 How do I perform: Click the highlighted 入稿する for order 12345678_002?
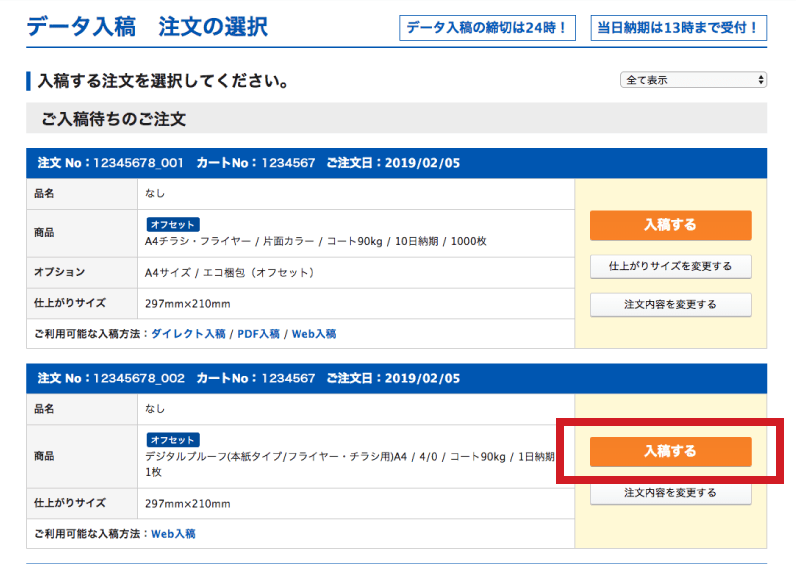(670, 451)
